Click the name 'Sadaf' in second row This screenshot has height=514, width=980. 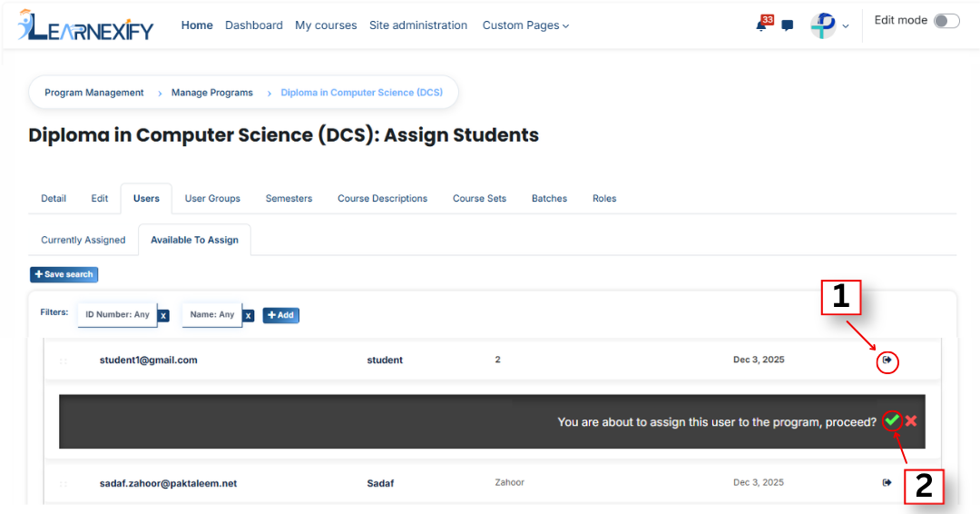[x=380, y=483]
